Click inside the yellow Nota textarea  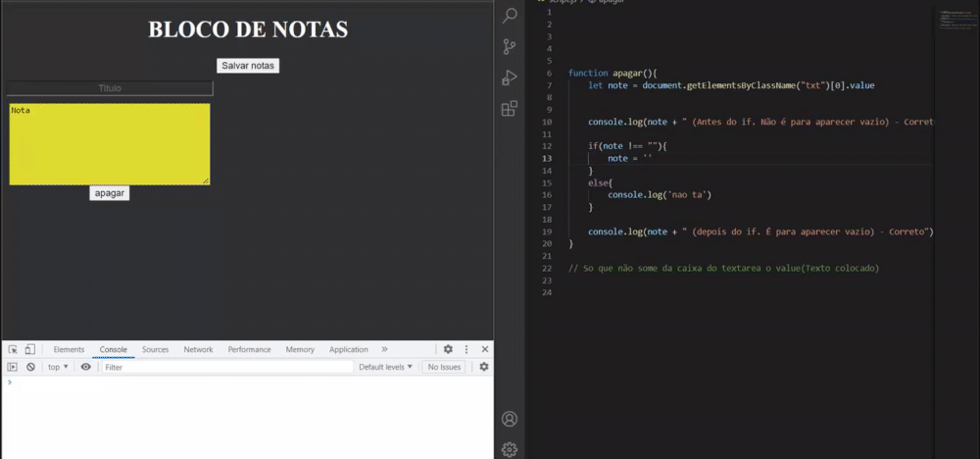pyautogui.click(x=110, y=144)
